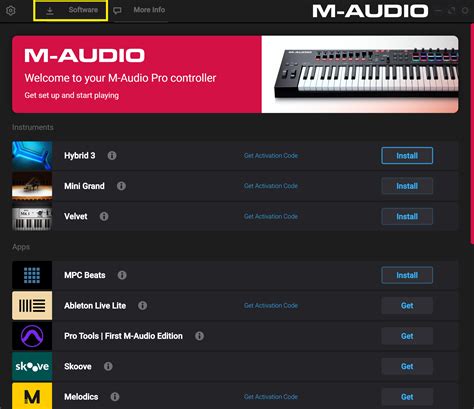Install MPC Beats

pyautogui.click(x=407, y=275)
